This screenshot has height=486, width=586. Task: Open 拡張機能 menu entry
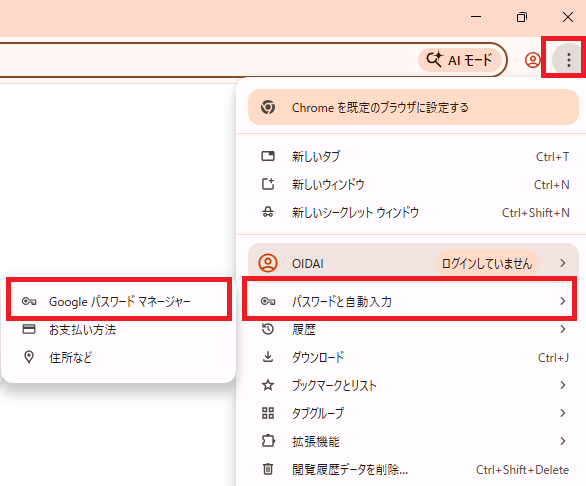point(413,441)
